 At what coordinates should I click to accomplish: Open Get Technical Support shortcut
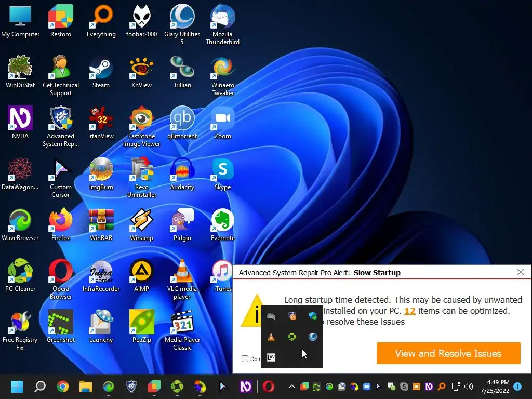point(60,75)
